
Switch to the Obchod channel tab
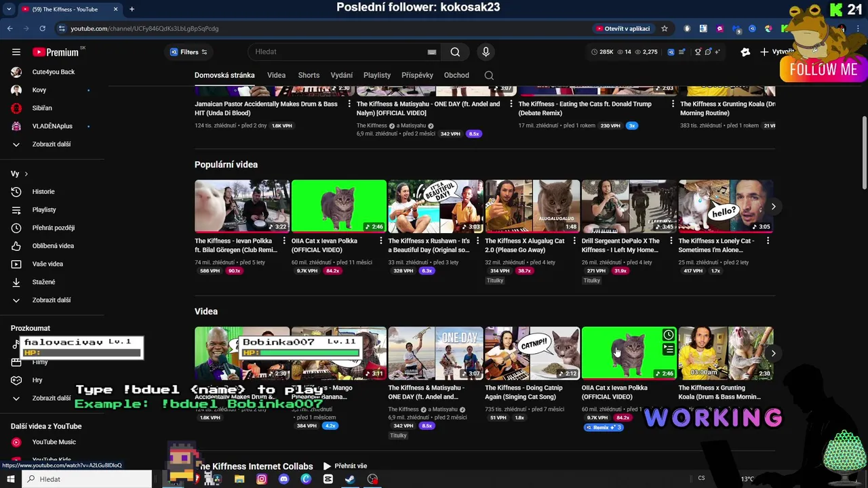456,75
